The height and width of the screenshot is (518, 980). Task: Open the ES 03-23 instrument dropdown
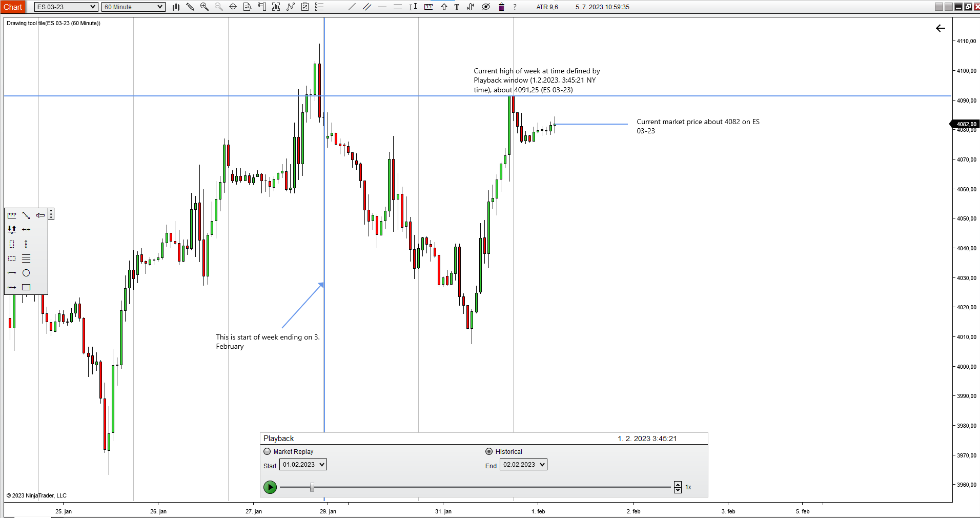(x=66, y=7)
